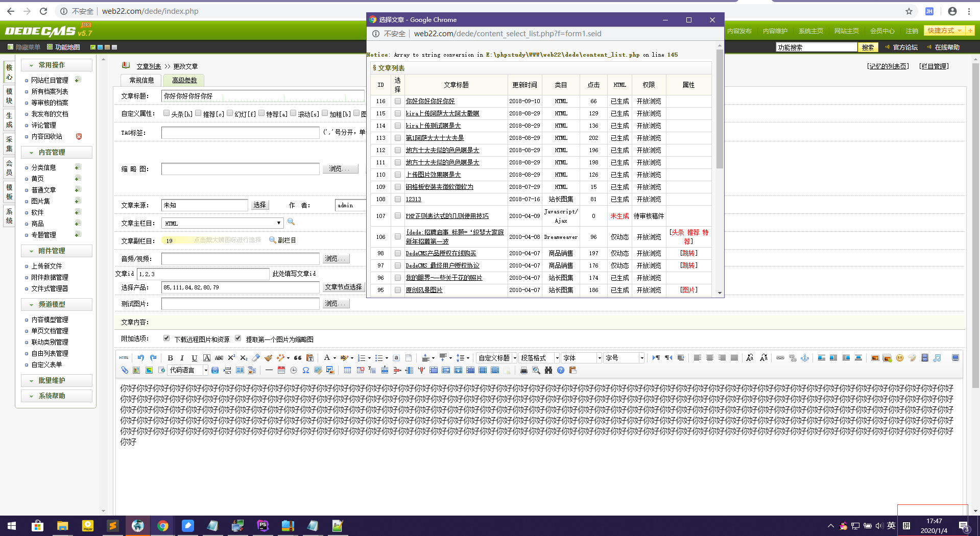Viewport: 980px width, 536px height.
Task: Click into the 文章标题 input field
Action: [x=263, y=96]
